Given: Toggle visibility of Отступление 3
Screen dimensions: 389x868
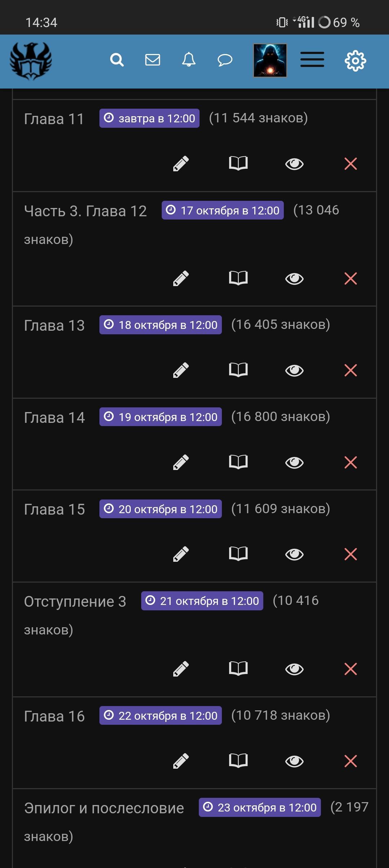Looking at the screenshot, I should 294,669.
